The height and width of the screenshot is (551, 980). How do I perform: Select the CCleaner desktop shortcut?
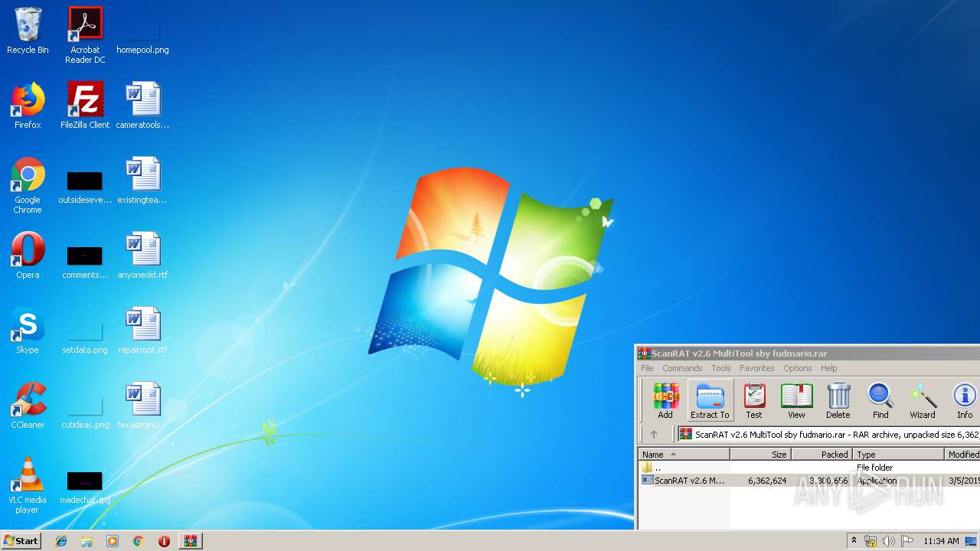[28, 406]
